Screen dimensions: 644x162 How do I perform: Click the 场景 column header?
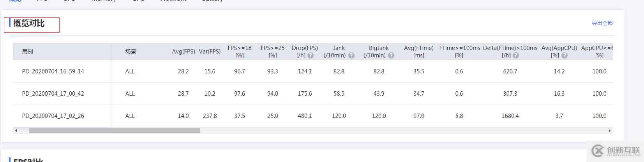click(131, 52)
